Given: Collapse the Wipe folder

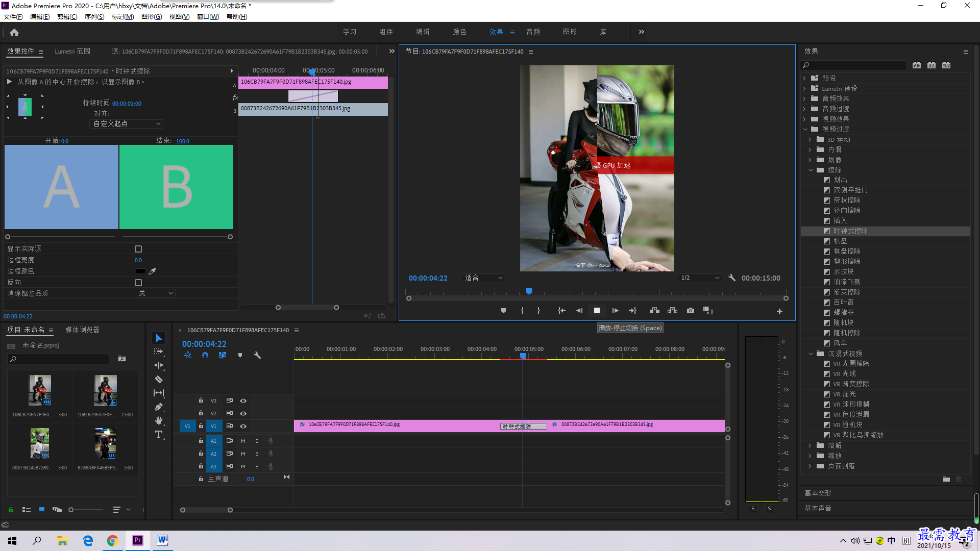Looking at the screenshot, I should click(x=811, y=170).
